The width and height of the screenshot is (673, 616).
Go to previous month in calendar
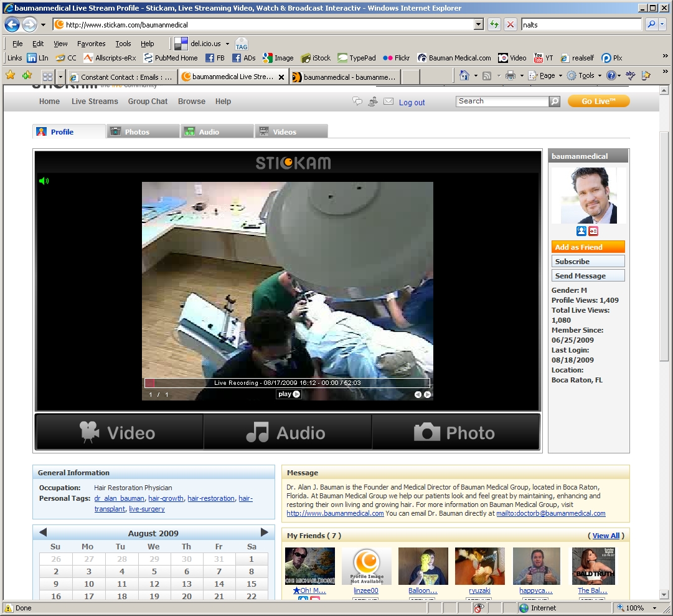pos(43,533)
